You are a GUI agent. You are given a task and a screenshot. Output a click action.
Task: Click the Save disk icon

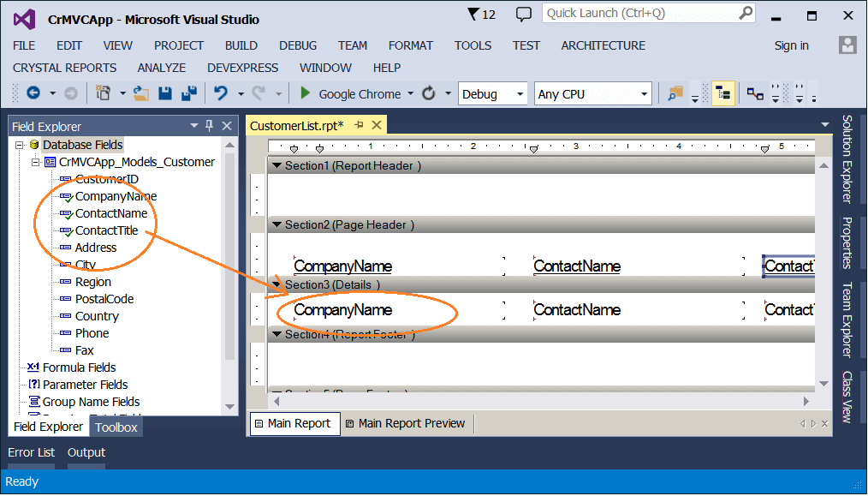(165, 93)
